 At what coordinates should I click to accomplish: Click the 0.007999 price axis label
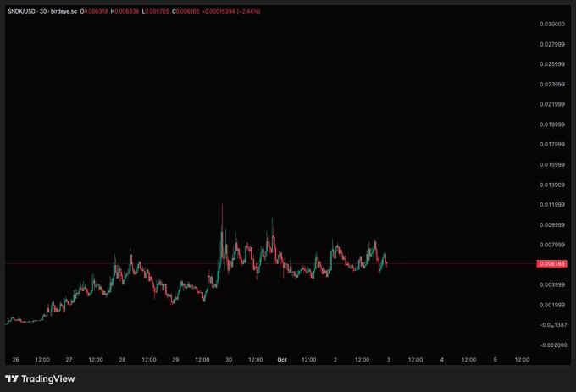552,245
